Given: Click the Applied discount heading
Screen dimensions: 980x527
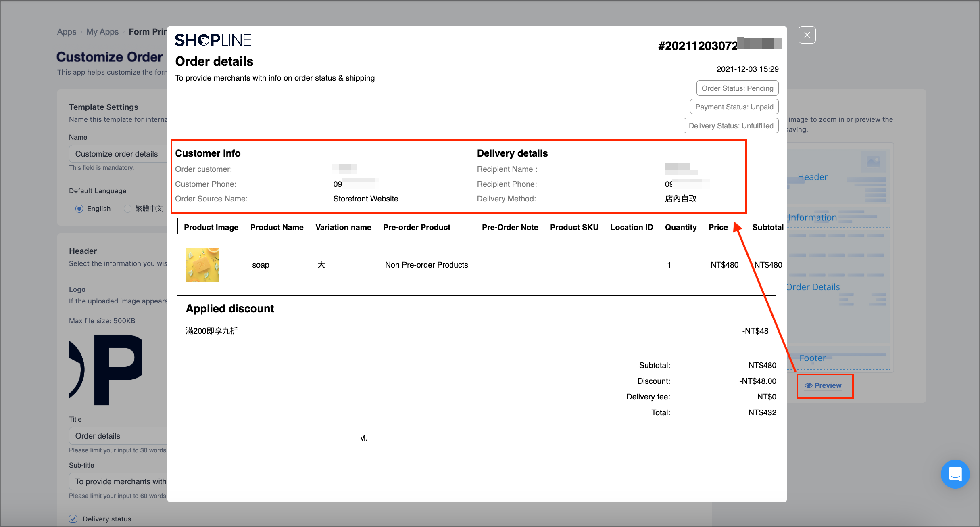Looking at the screenshot, I should tap(230, 309).
